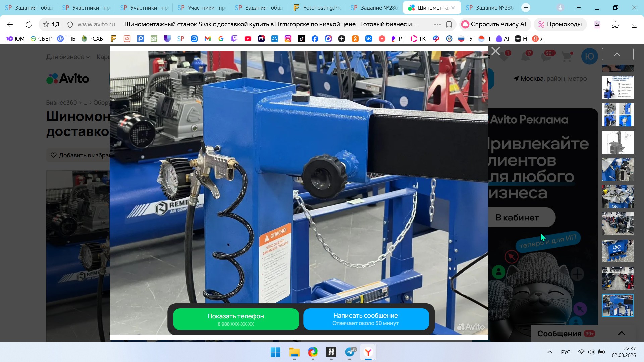Select the last highlighted gallery thumbnail
Screen dimensions: 644x362
(618, 305)
